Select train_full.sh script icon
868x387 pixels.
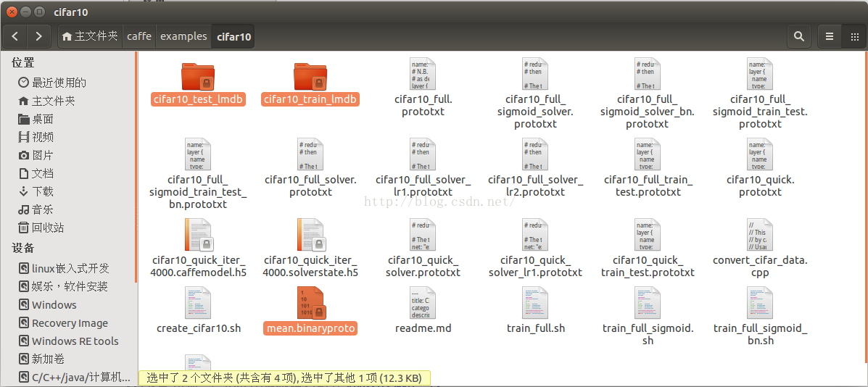(534, 302)
